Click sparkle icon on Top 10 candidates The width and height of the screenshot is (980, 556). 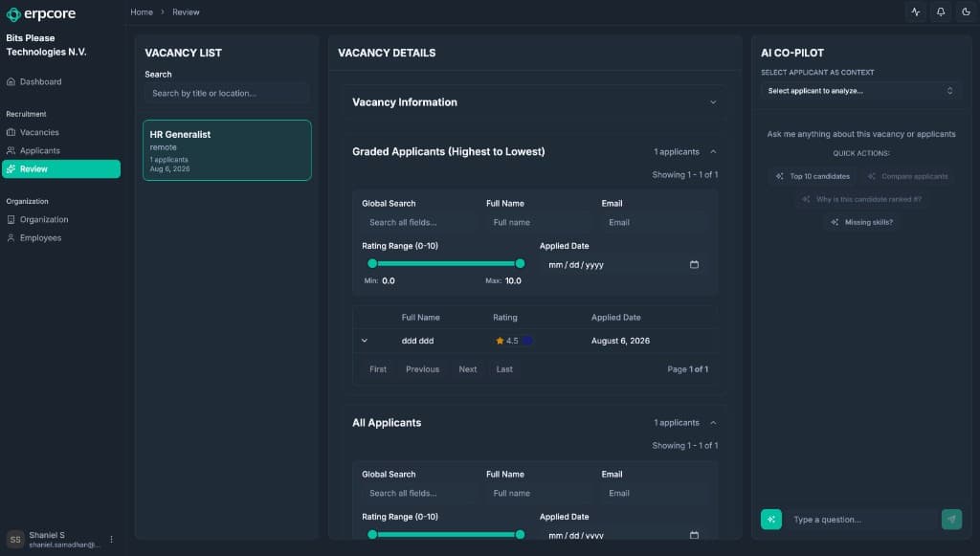pyautogui.click(x=779, y=176)
